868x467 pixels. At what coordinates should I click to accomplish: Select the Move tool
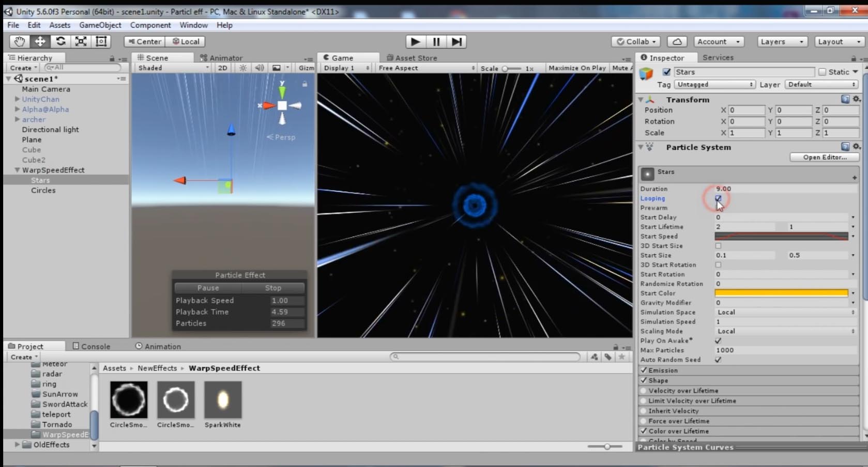[40, 41]
